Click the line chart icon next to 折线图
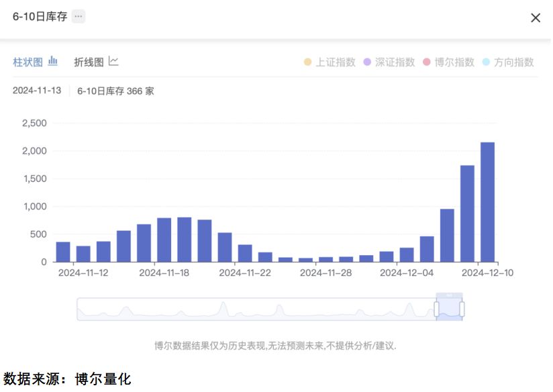Image resolution: width=553 pixels, height=392 pixels. point(113,60)
